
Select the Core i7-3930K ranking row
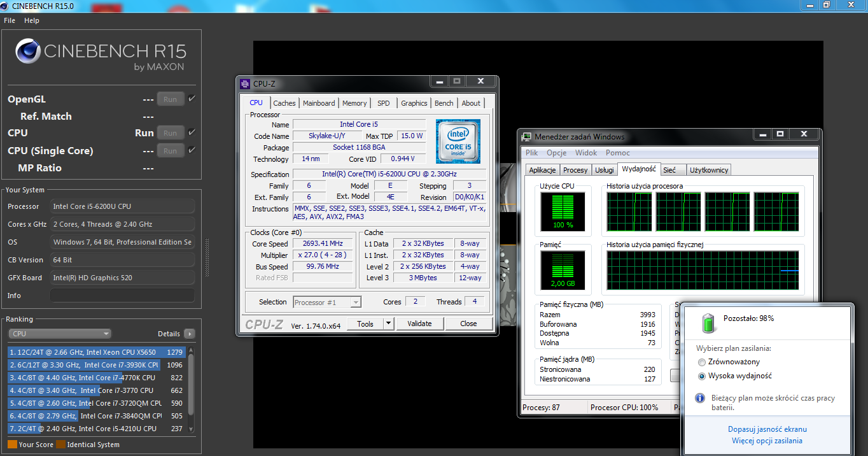tap(97, 365)
